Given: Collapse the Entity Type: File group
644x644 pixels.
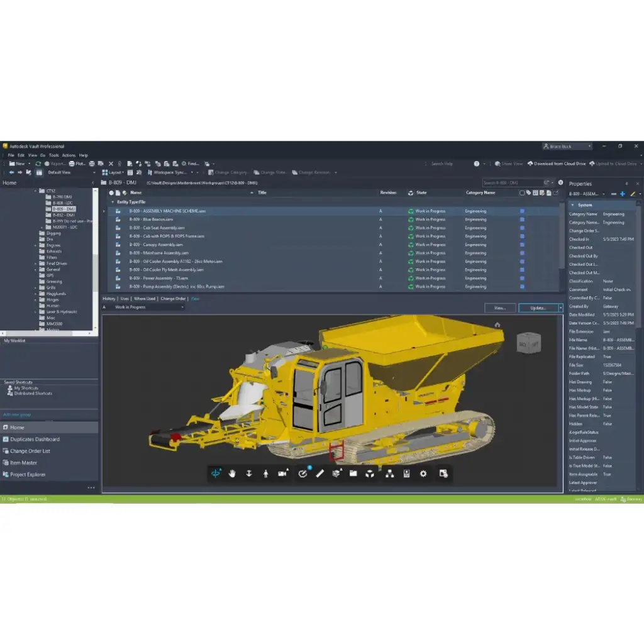Looking at the screenshot, I should point(113,202).
